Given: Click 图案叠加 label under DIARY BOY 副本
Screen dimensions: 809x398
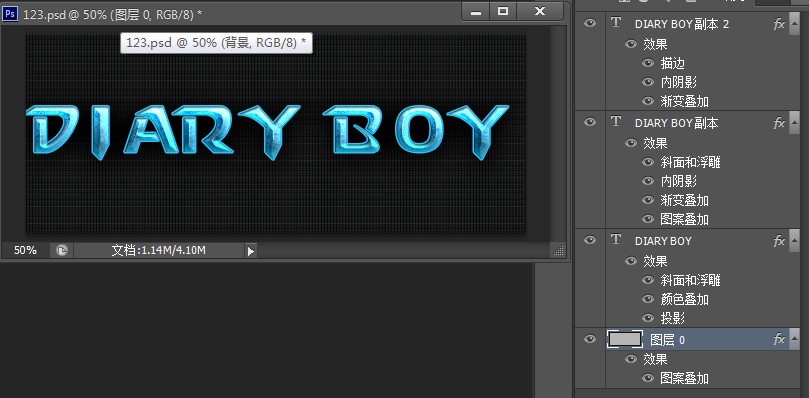Looking at the screenshot, I should (684, 220).
